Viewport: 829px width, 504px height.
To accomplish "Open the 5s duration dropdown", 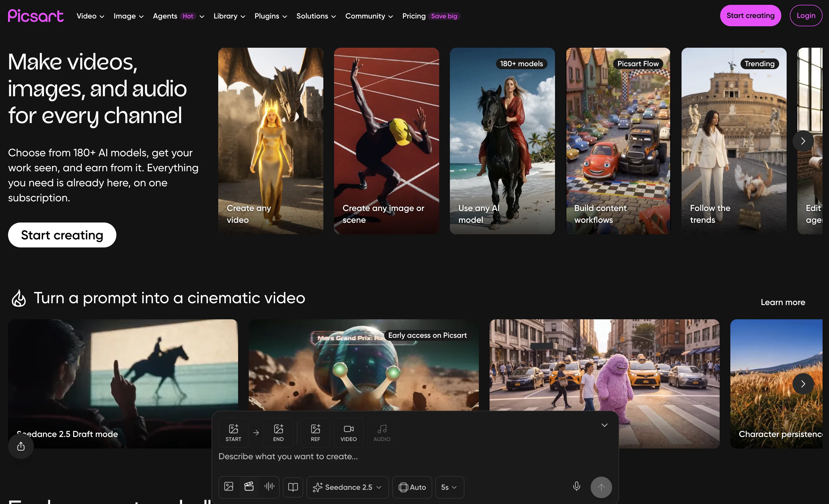I will tap(450, 487).
